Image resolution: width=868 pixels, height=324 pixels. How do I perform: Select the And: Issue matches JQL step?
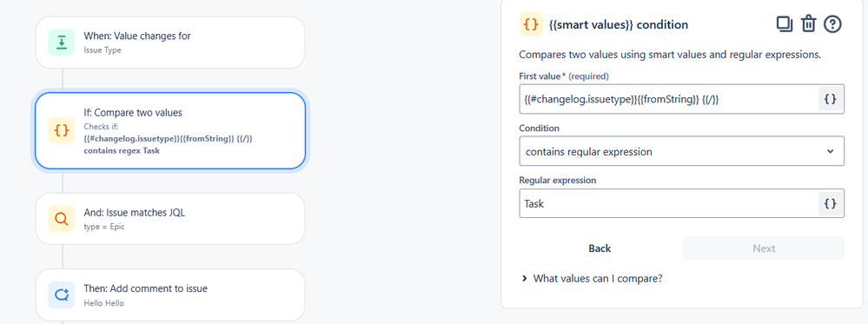click(170, 219)
